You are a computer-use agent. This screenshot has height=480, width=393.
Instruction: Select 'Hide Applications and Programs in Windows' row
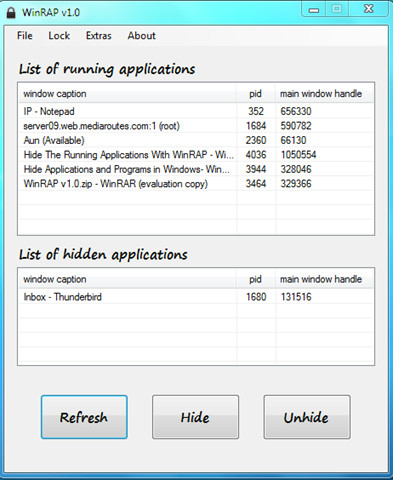[x=196, y=169]
